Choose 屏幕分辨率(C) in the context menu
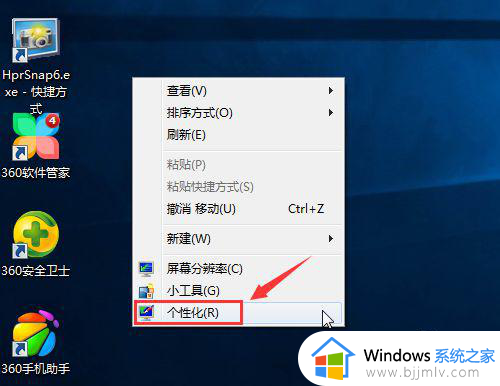 point(238,269)
